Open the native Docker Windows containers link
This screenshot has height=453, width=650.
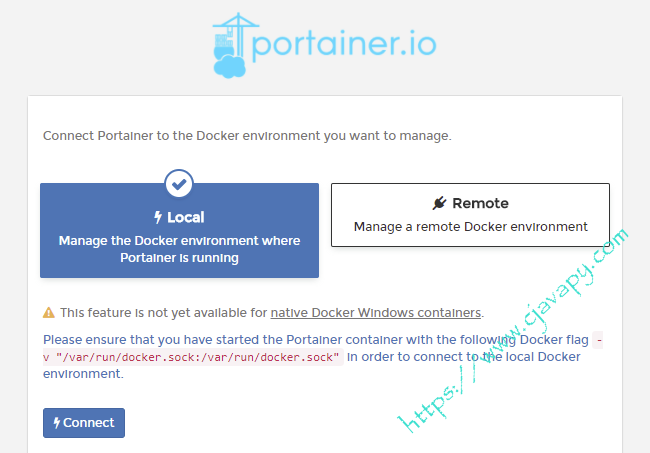376,312
